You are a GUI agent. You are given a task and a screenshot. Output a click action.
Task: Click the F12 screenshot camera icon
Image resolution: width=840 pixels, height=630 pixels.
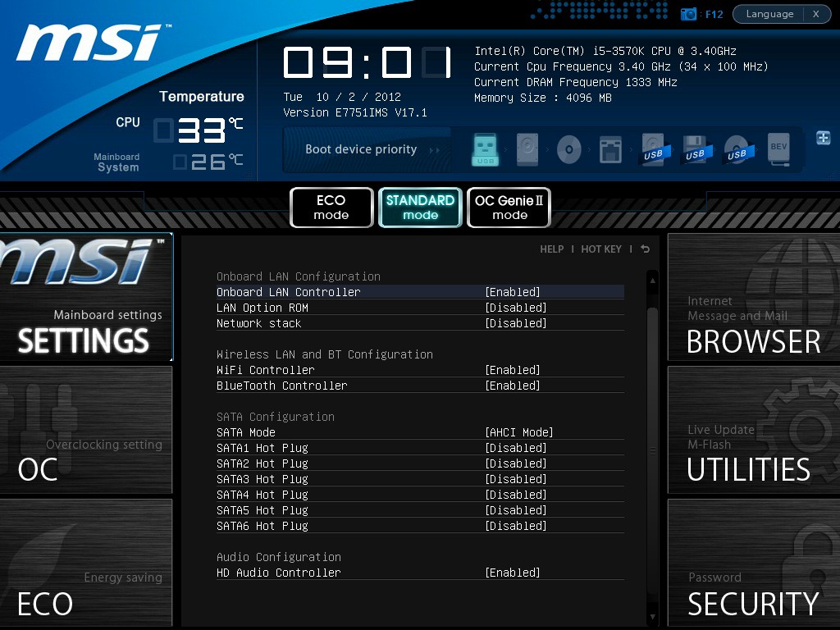point(689,14)
